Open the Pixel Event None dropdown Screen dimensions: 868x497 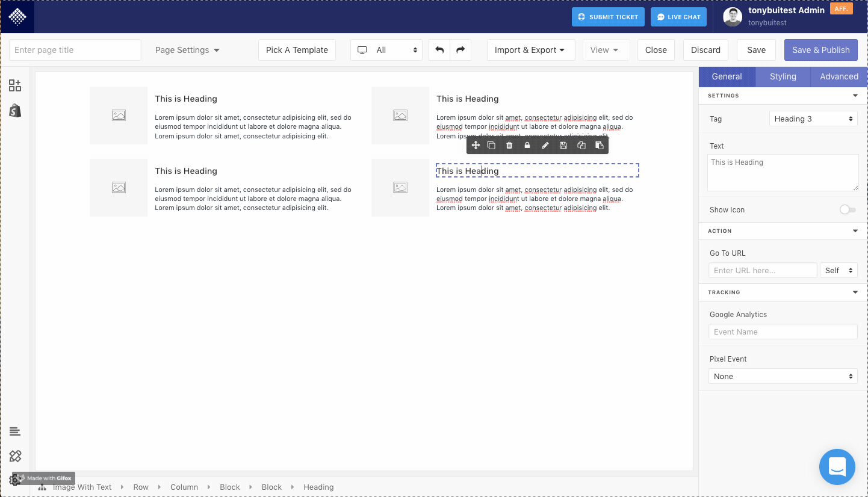click(x=783, y=377)
